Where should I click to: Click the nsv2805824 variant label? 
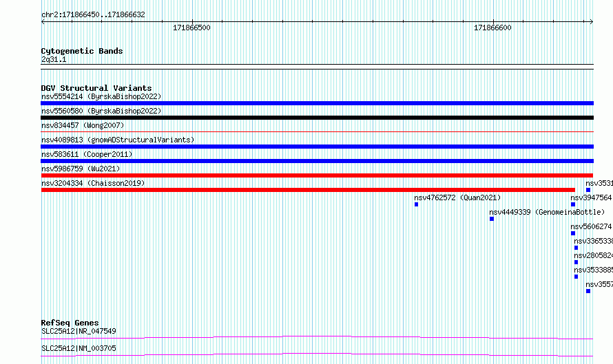tap(594, 255)
